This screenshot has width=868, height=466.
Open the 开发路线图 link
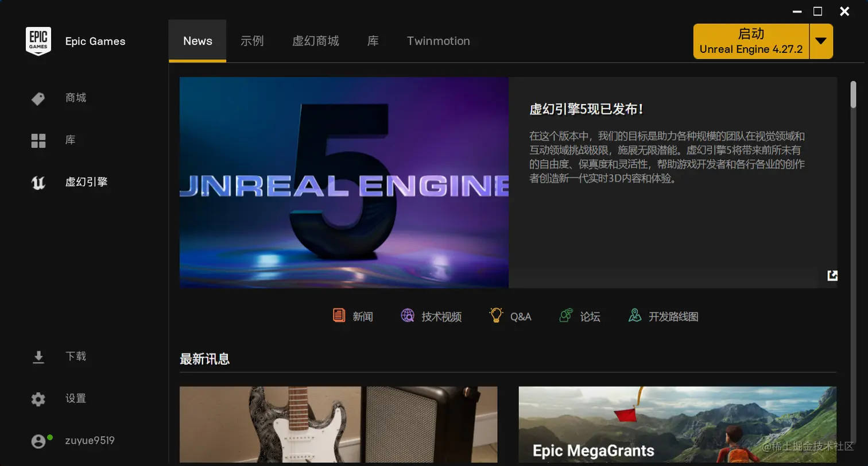673,317
